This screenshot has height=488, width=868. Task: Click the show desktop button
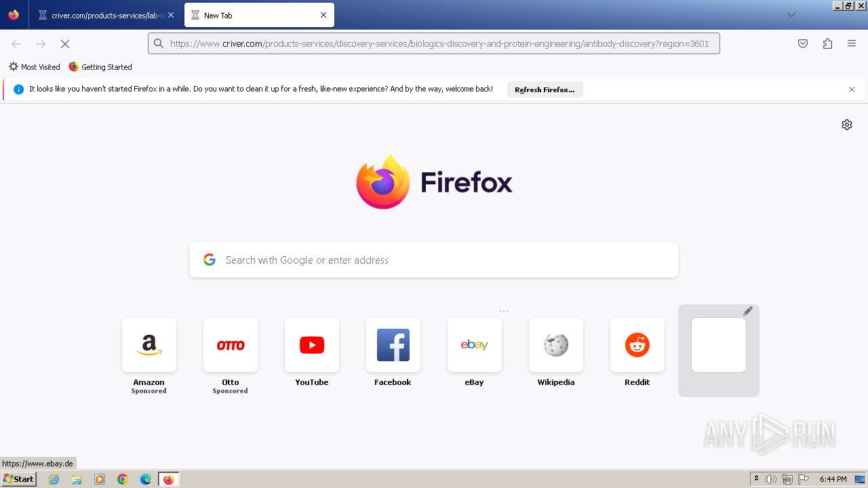[861, 479]
